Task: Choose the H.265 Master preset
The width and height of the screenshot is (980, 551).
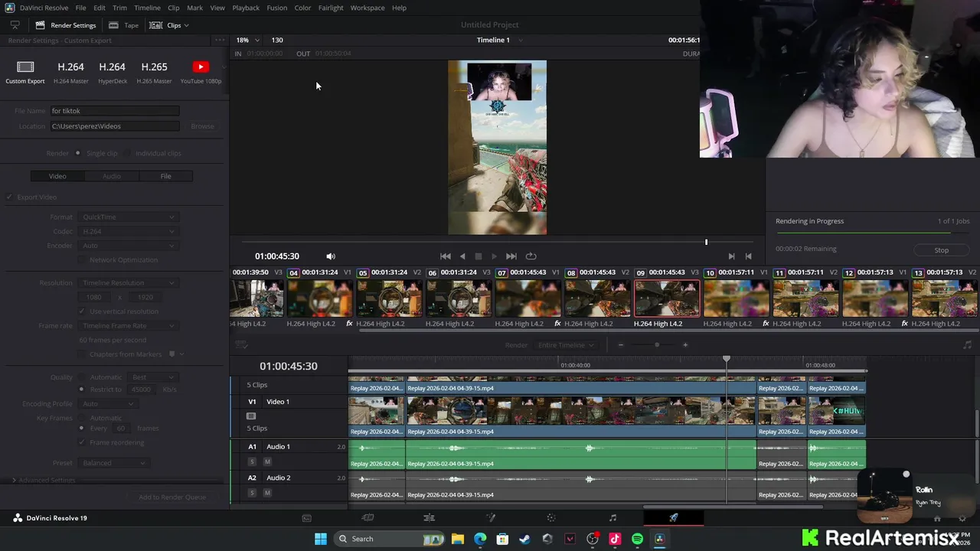Action: [154, 72]
